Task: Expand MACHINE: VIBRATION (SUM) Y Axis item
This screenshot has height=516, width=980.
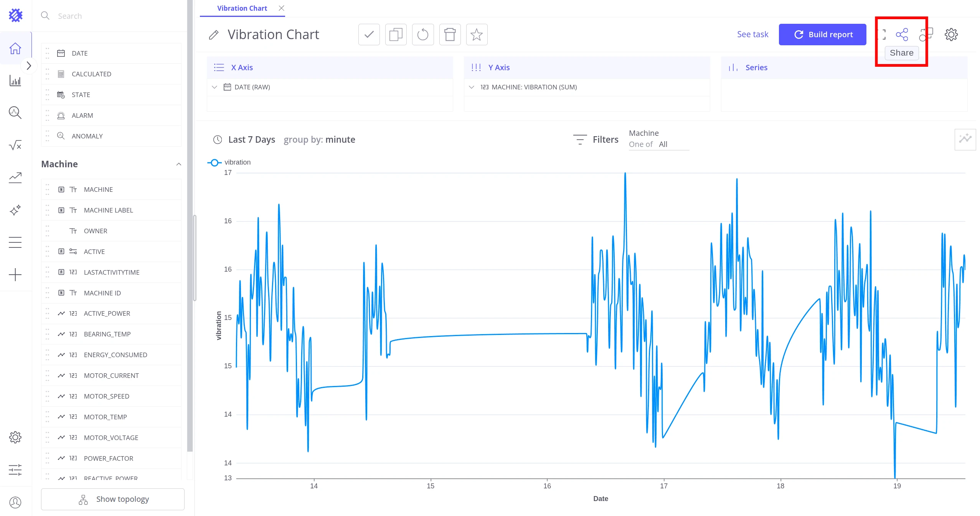Action: click(x=472, y=87)
